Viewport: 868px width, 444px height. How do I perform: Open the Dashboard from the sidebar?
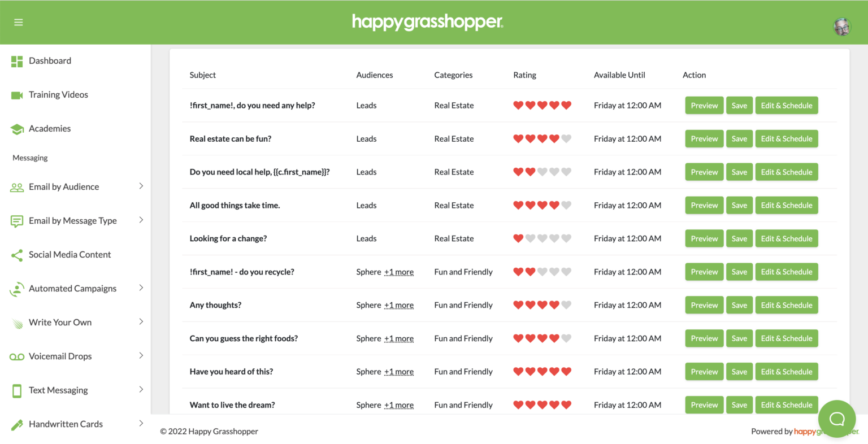click(x=50, y=60)
